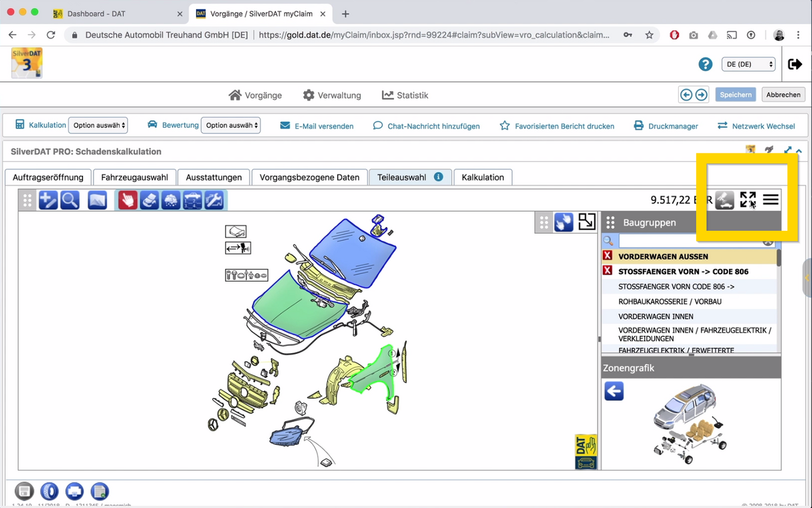
Task: Click the tire icon in bottom toolbar
Action: 50,491
